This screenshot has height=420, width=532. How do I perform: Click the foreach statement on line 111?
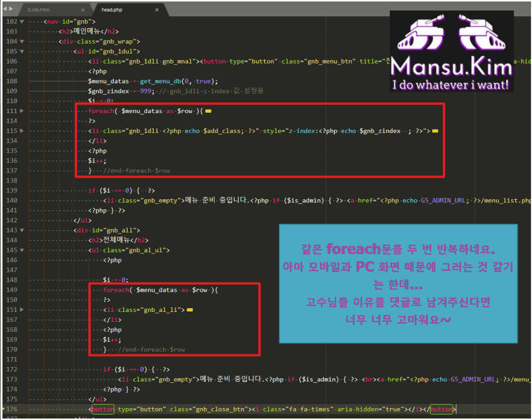146,111
